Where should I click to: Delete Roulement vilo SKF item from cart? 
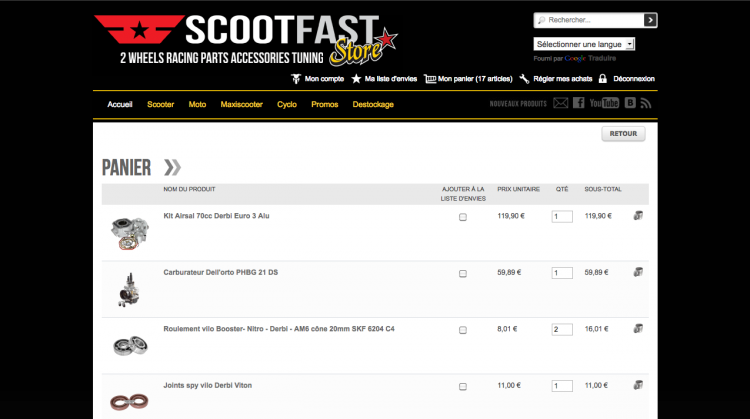pos(638,329)
